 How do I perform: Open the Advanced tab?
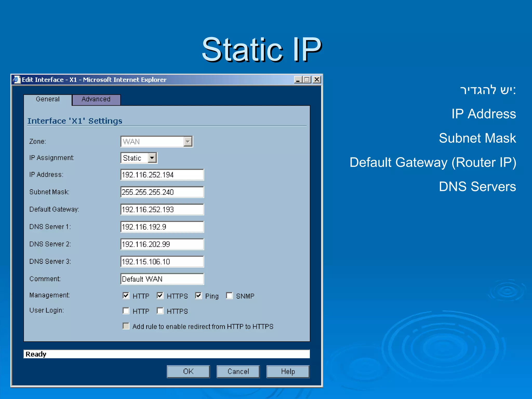pyautogui.click(x=96, y=99)
